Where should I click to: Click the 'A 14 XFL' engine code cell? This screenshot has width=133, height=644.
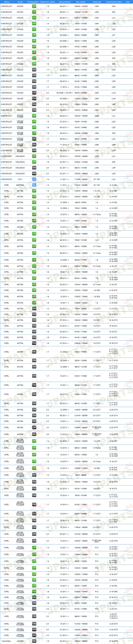pyautogui.click(x=113, y=185)
